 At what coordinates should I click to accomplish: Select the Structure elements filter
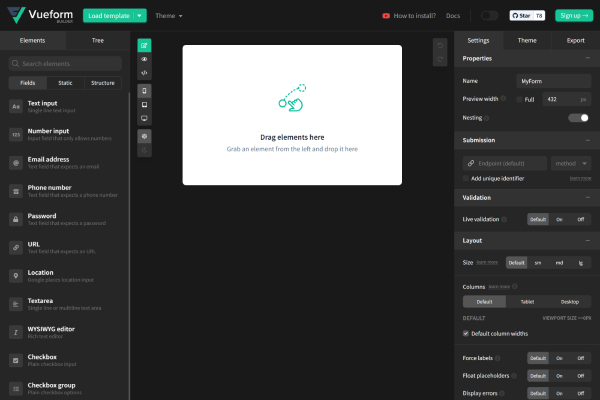coord(103,83)
